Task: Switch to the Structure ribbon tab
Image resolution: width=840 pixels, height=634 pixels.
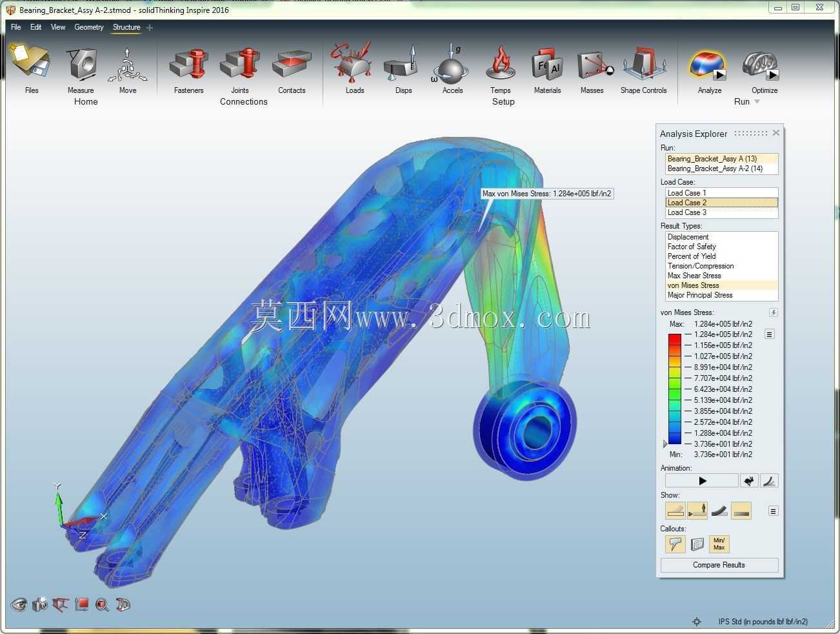Action: point(126,27)
